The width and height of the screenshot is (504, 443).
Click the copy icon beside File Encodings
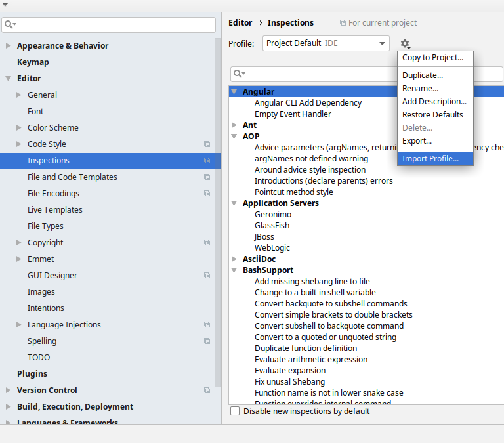click(x=207, y=194)
